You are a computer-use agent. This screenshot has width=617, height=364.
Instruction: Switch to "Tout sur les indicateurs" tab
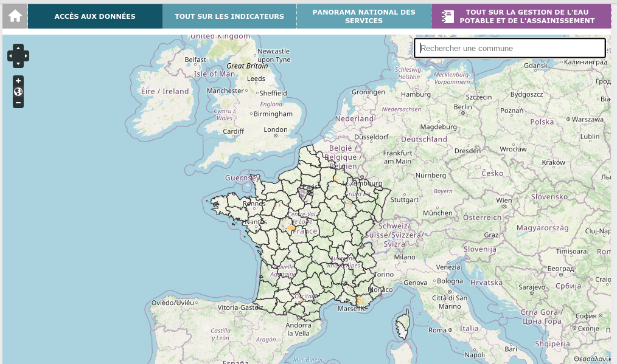pos(229,16)
